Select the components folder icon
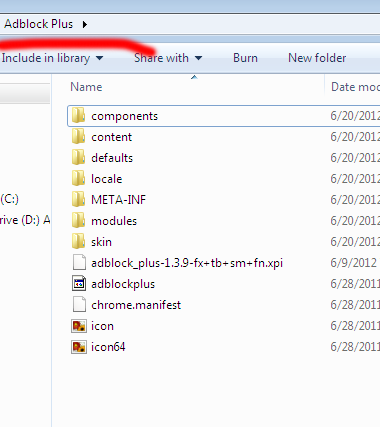 pos(79,116)
